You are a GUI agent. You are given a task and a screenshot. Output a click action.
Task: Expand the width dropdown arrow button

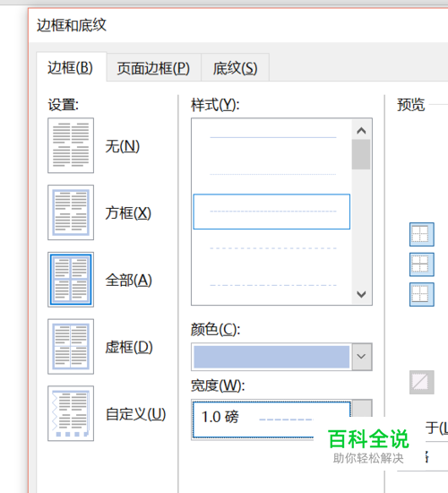pos(362,408)
